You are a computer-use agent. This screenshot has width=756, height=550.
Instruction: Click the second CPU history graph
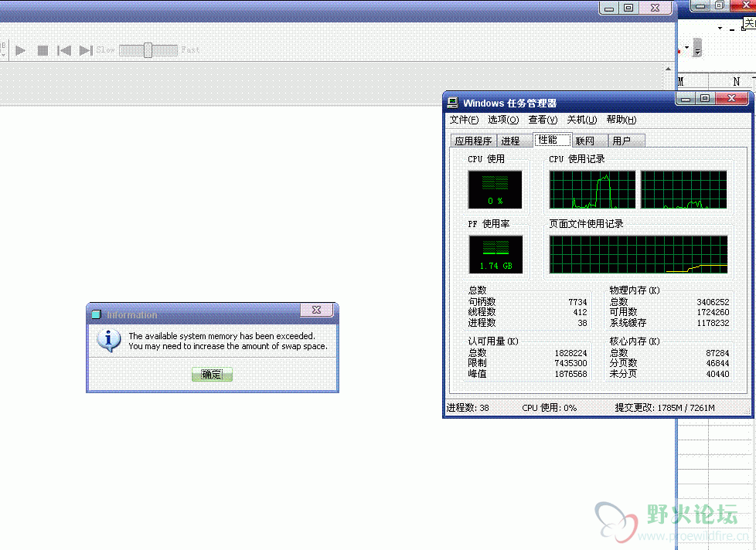pyautogui.click(x=683, y=190)
